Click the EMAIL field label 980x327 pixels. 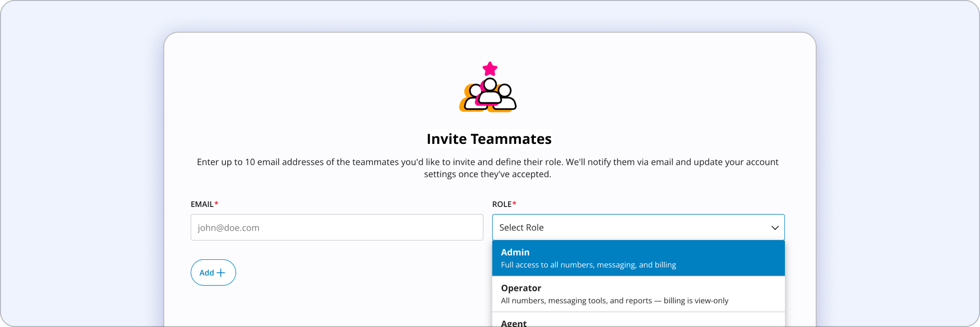point(204,204)
